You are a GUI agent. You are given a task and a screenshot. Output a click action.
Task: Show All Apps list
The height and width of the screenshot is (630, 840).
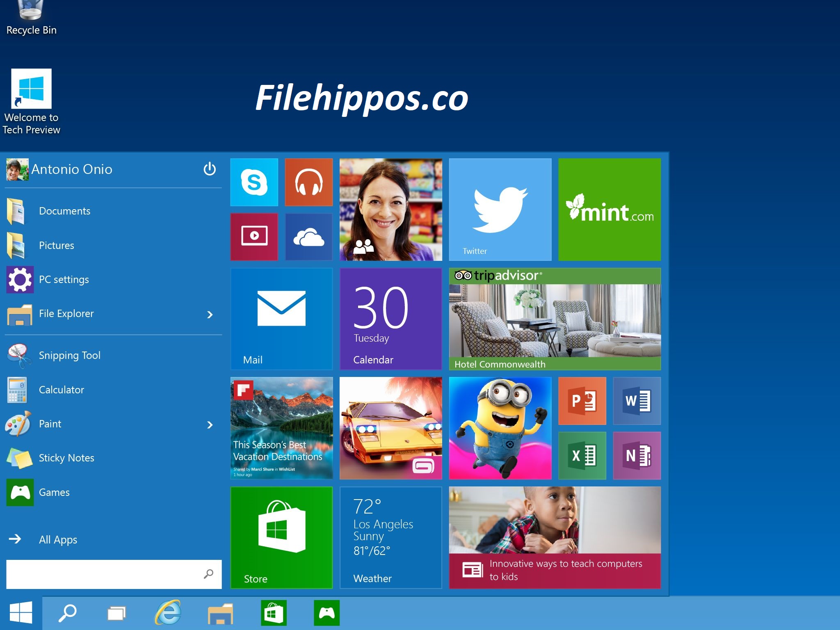pyautogui.click(x=58, y=539)
